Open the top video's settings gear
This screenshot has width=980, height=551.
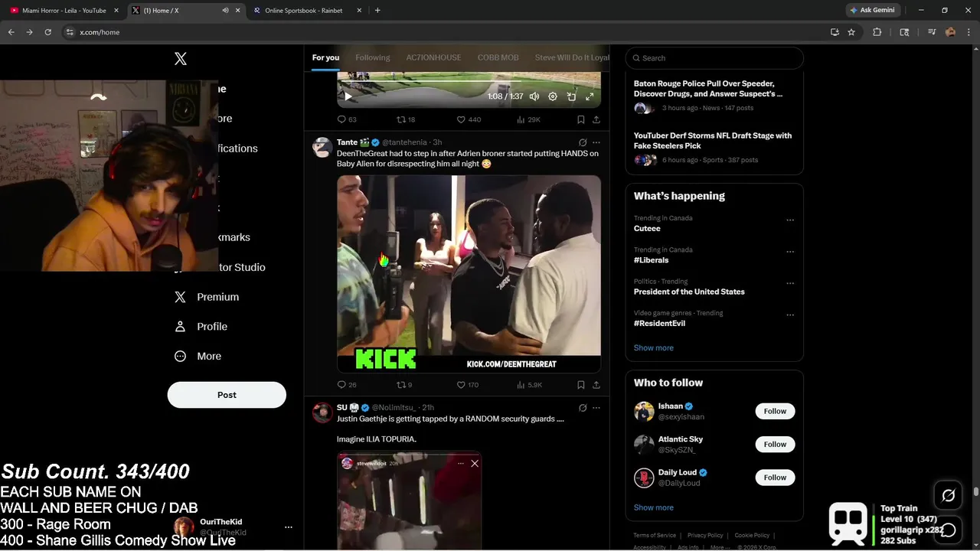[x=553, y=96]
